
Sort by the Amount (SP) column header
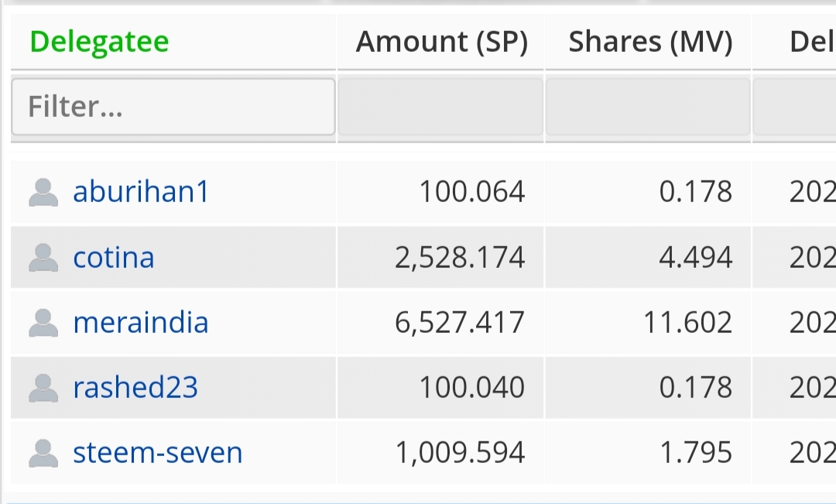(x=441, y=42)
